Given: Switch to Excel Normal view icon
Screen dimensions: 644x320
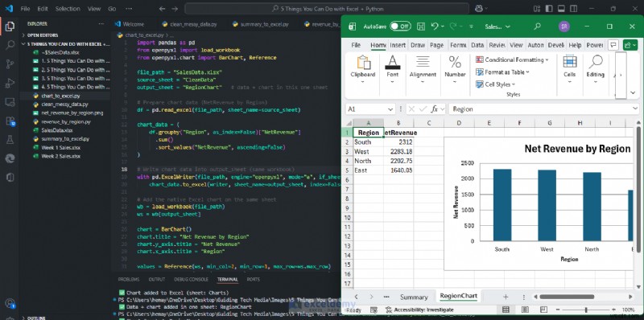Looking at the screenshot, I should [506, 310].
